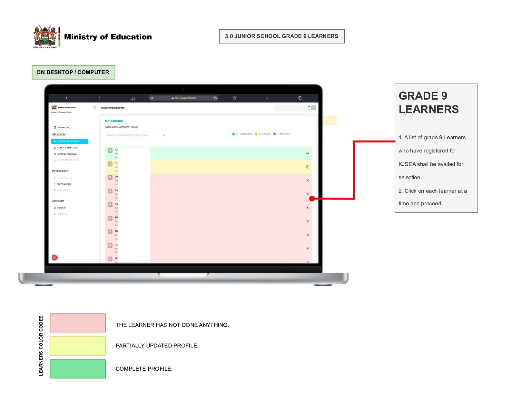The image size is (532, 411).
Task: Select the double-check icon on the green row
Action: tap(307, 153)
